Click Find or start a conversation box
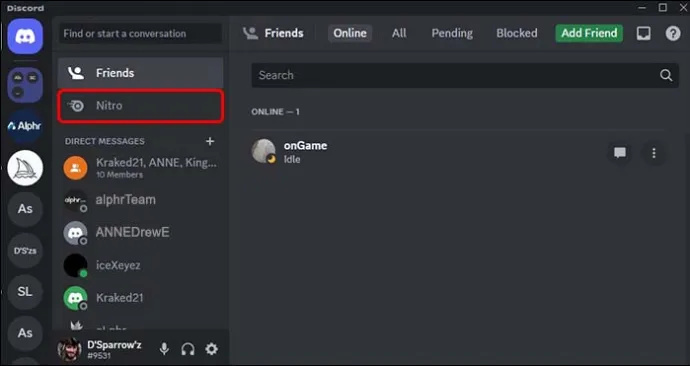Image resolution: width=690 pixels, height=366 pixels. (140, 33)
